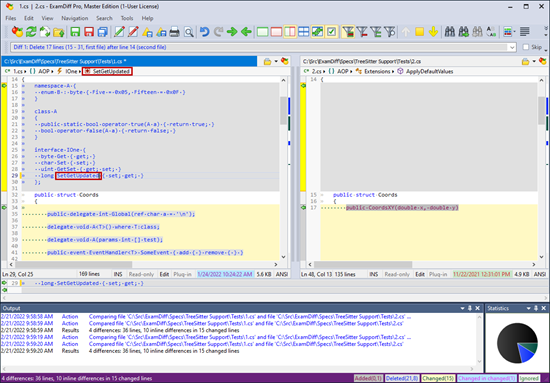Click statistics pie chart
Image resolution: width=550 pixels, height=383 pixels.
pos(517,343)
